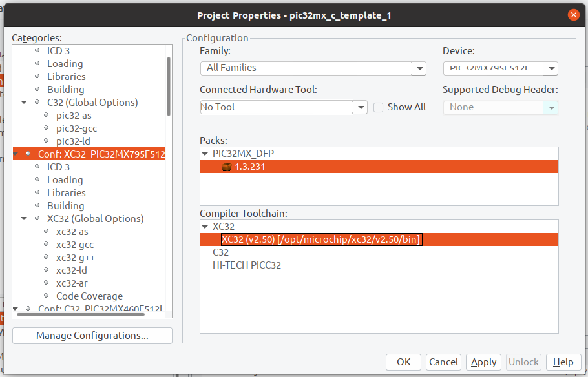Select Loading under Conf: XC32_PIC32MX795F512

65,180
